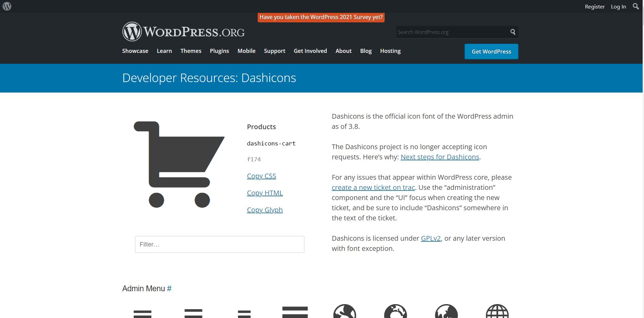Image resolution: width=644 pixels, height=318 pixels.
Task: Click the Copy Glyph link
Action: [x=264, y=210]
